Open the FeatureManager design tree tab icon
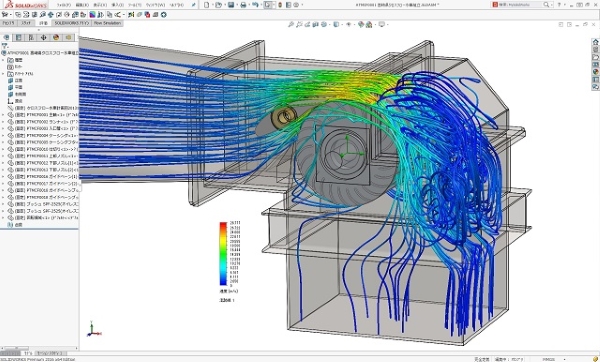Screen dimensions: 600x362 pyautogui.click(x=6, y=38)
